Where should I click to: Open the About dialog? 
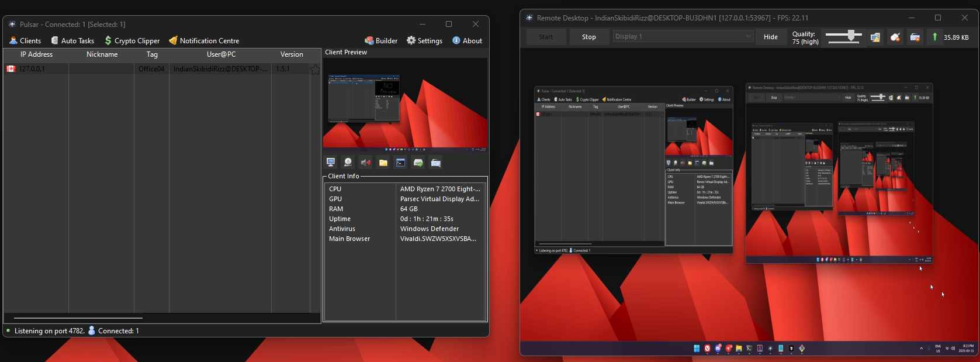(468, 40)
